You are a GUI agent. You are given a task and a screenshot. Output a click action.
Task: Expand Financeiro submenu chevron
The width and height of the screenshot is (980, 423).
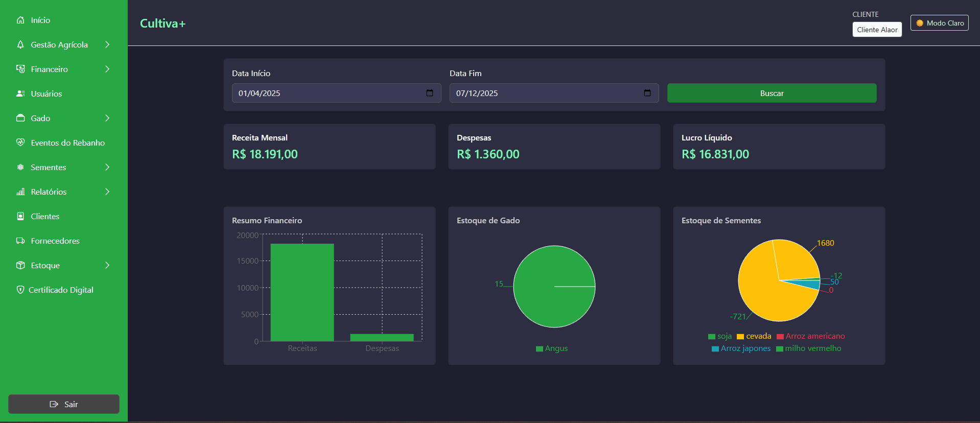click(107, 69)
